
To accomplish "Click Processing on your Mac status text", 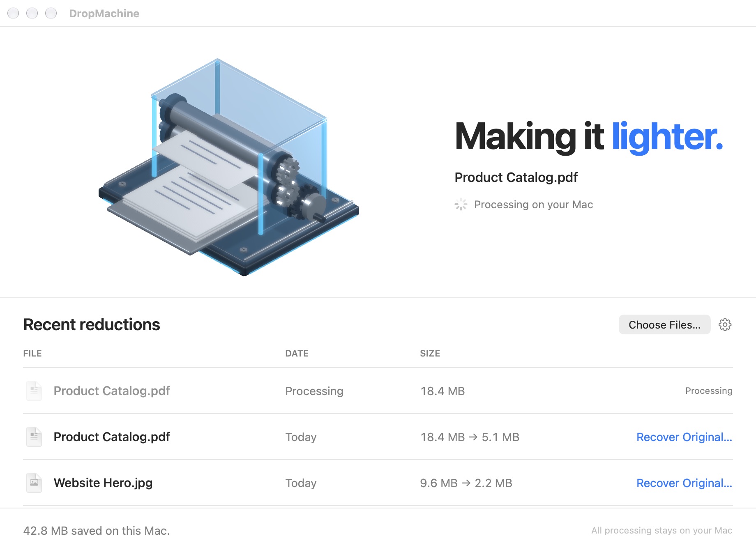I will tap(533, 205).
